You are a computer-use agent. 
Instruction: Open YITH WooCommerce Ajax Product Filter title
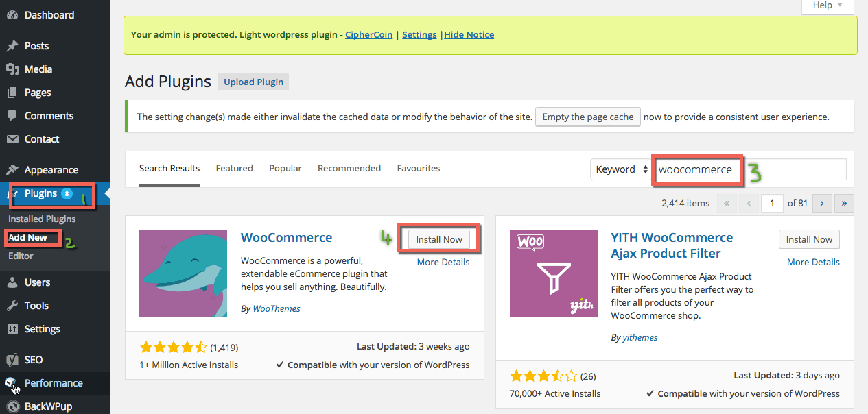[672, 245]
